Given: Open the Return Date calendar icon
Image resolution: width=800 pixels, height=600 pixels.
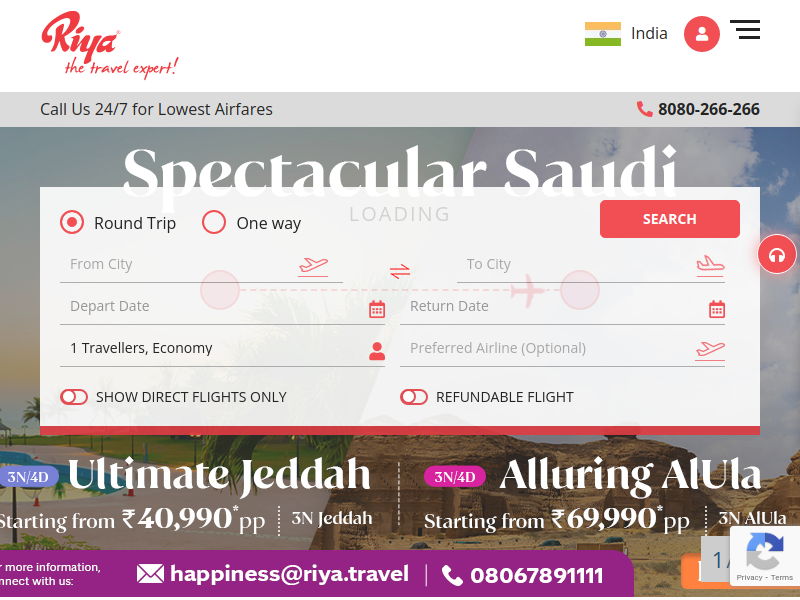Looking at the screenshot, I should tap(717, 309).
